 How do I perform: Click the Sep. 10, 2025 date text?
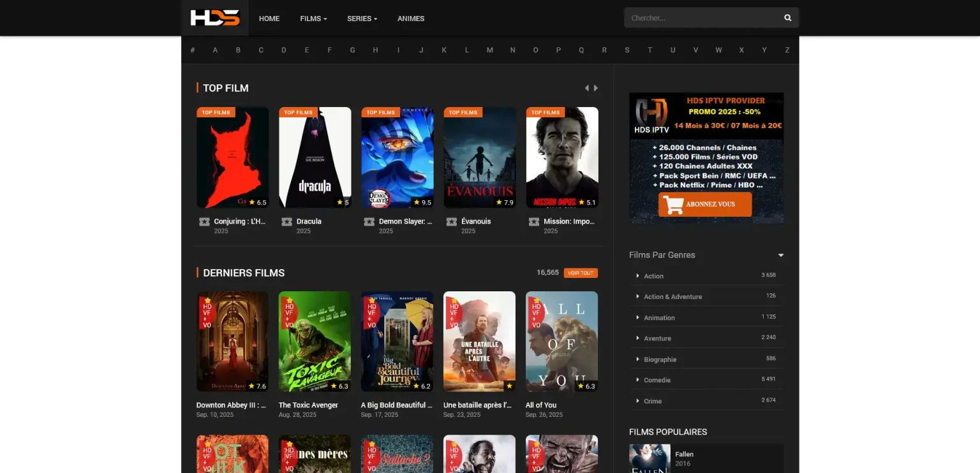tap(215, 415)
